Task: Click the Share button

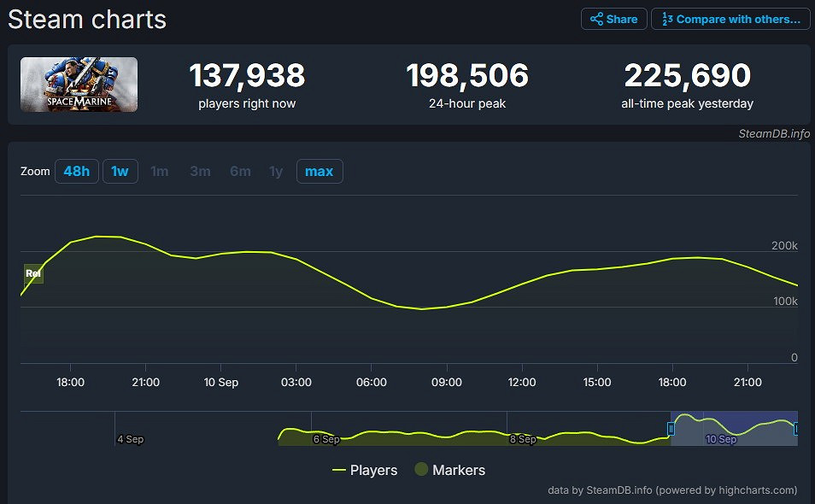Action: click(613, 19)
